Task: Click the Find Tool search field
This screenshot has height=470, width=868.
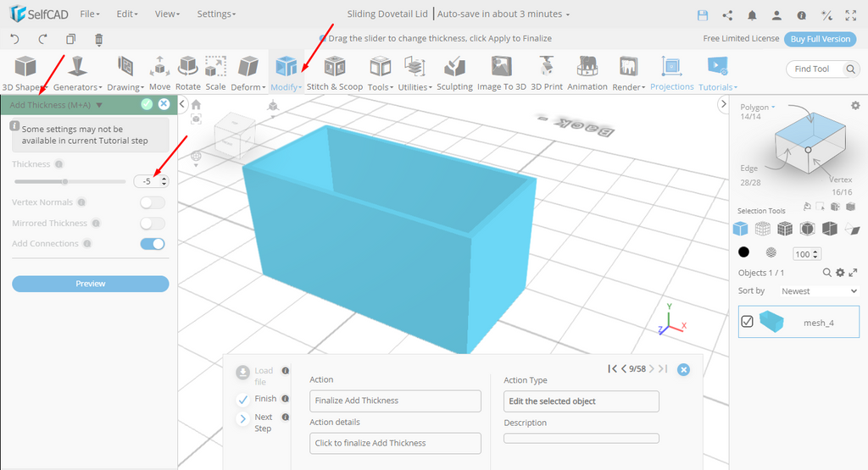Action: [x=821, y=69]
